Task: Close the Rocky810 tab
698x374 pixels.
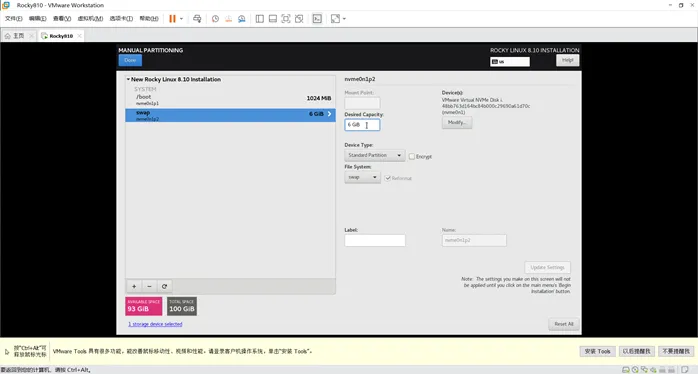Action: [x=79, y=36]
